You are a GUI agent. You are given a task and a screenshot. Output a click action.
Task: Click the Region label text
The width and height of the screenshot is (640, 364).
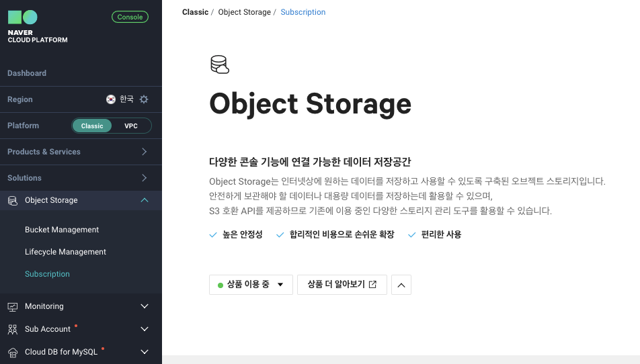20,99
